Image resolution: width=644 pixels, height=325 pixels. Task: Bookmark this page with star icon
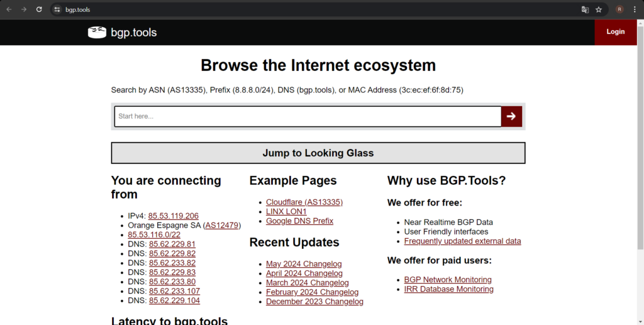[599, 9]
